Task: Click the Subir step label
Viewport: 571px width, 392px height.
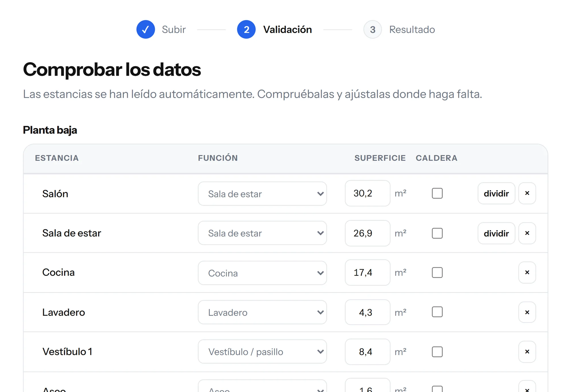Action: [x=174, y=29]
